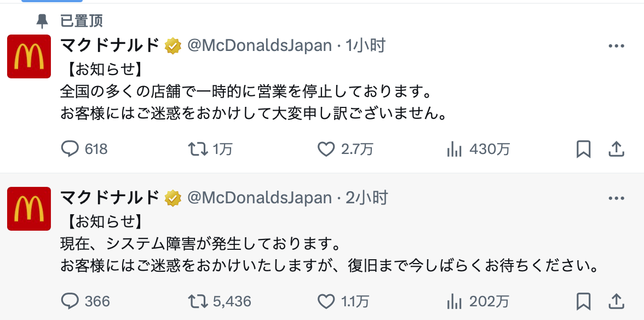Open @McDonaldsJapan handle on the pinned tweet
Viewport: 644px width, 320px height.
click(260, 45)
